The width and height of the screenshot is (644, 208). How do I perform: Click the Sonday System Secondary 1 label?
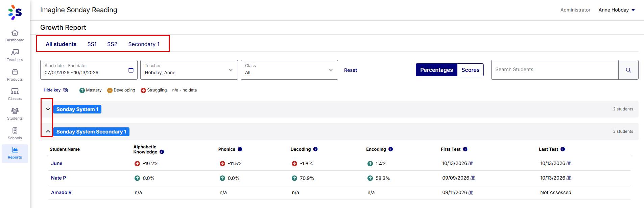click(91, 132)
